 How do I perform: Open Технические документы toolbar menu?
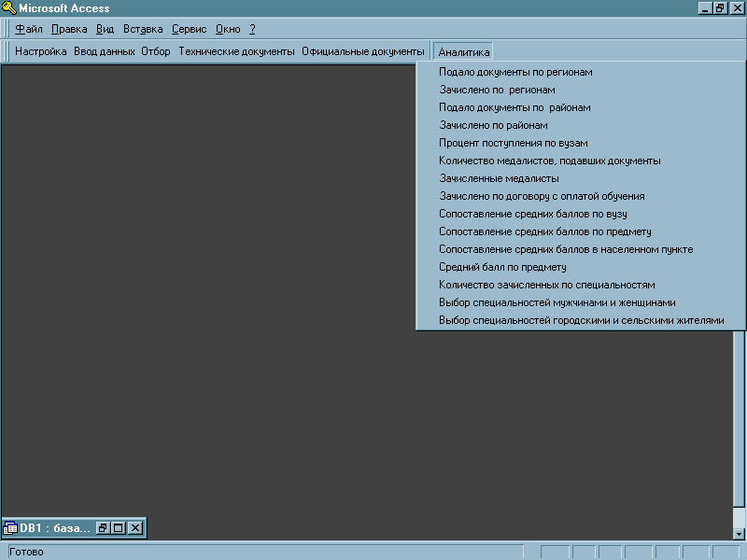[x=237, y=51]
